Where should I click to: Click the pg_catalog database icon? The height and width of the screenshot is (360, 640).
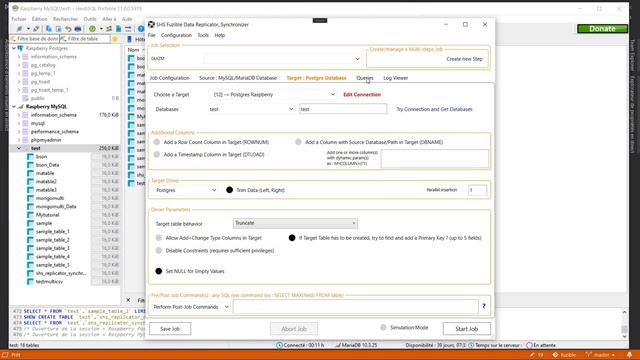25,65
